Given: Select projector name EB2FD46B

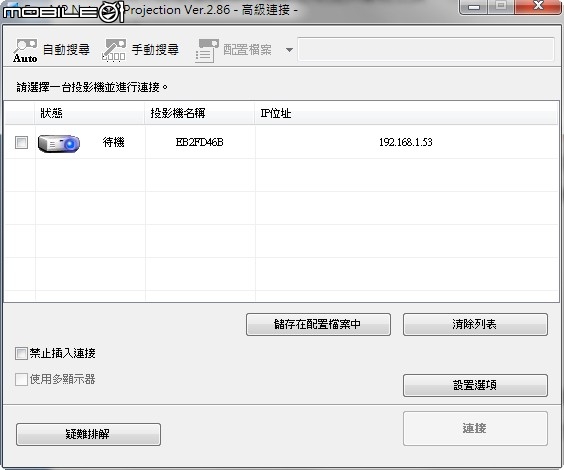Looking at the screenshot, I should tap(200, 142).
